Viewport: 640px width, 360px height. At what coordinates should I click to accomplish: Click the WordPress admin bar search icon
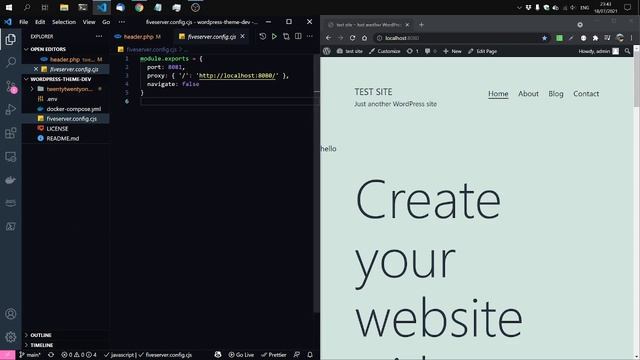tap(627, 51)
